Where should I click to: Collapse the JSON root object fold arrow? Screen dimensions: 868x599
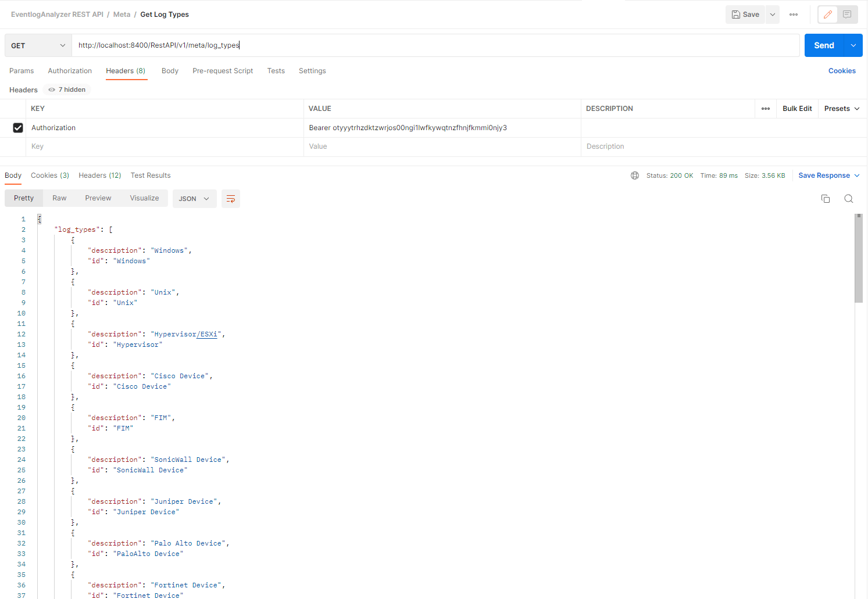click(x=38, y=218)
